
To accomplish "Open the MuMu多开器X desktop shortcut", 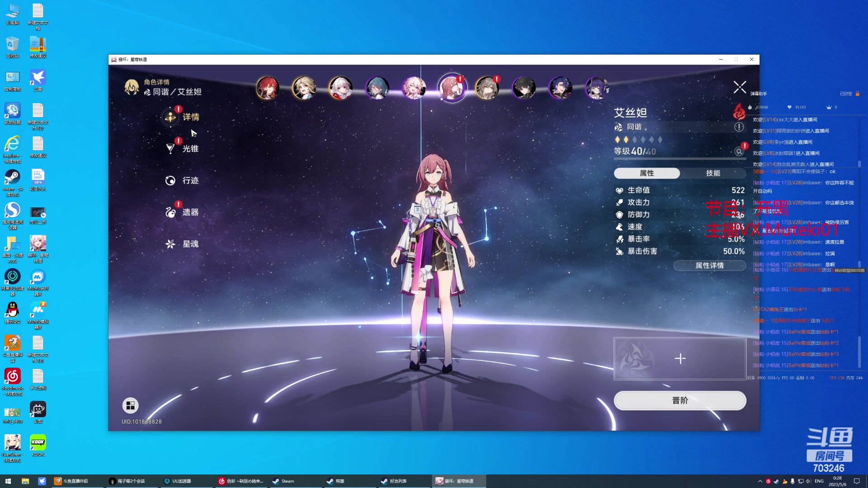I will pos(38,282).
